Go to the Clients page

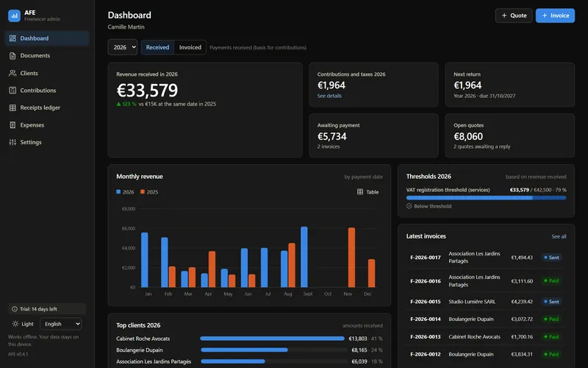[x=47, y=73]
